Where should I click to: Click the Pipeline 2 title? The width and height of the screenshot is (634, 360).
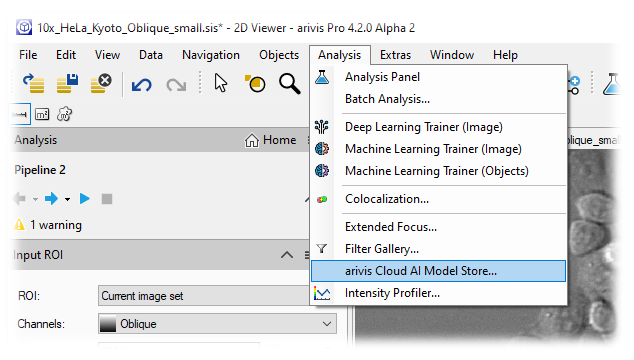coord(40,170)
